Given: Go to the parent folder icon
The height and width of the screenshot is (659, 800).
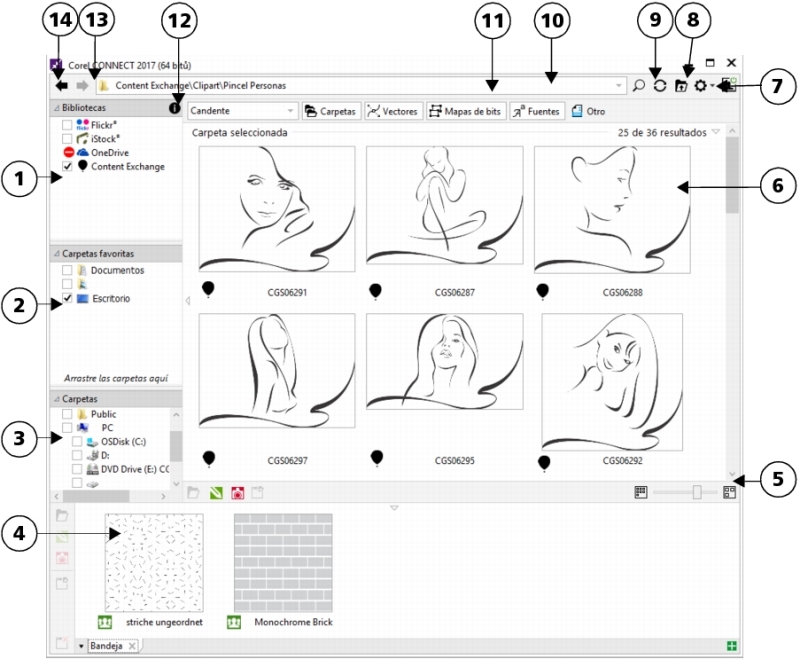Looking at the screenshot, I should [682, 87].
